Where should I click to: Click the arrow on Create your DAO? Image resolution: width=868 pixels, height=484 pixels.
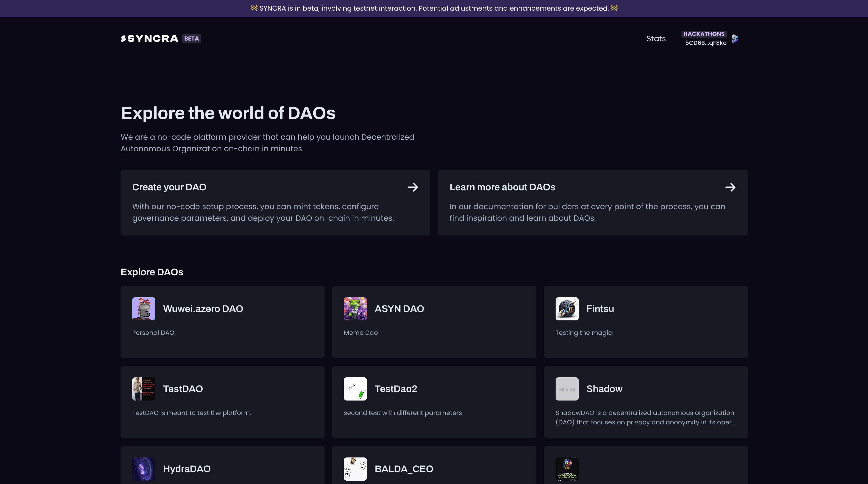(x=413, y=187)
